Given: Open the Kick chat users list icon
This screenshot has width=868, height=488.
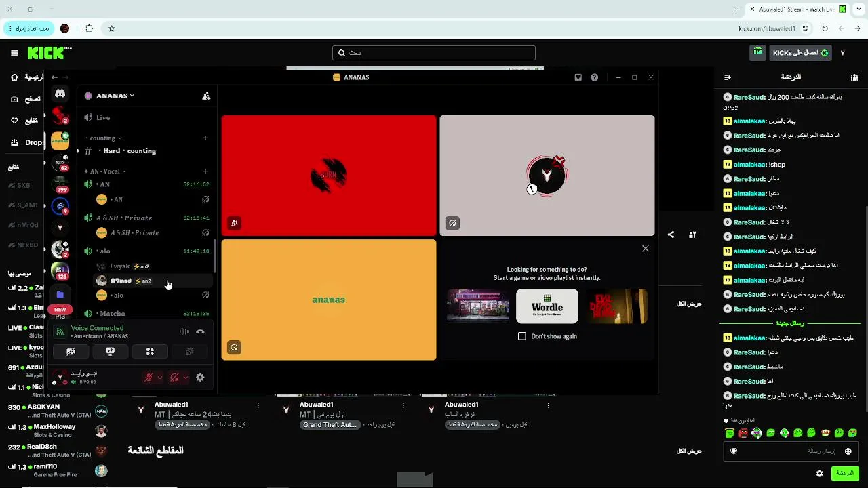Looking at the screenshot, I should click(854, 77).
